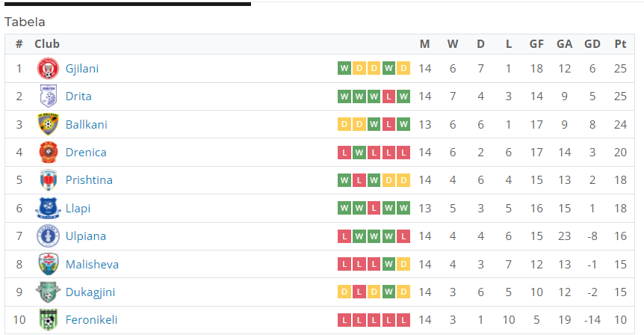Click Drita's red L form badge
644x335 pixels.
click(388, 96)
